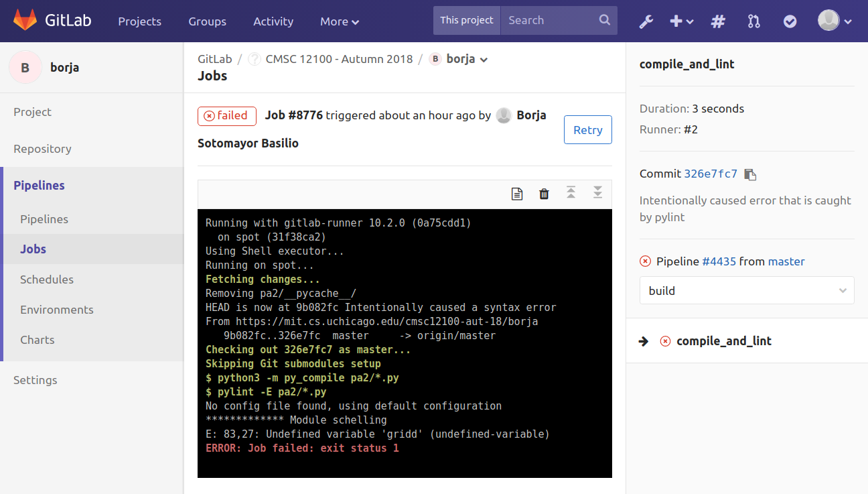The height and width of the screenshot is (494, 868).
Task: Retry the failed job
Action: [x=587, y=130]
